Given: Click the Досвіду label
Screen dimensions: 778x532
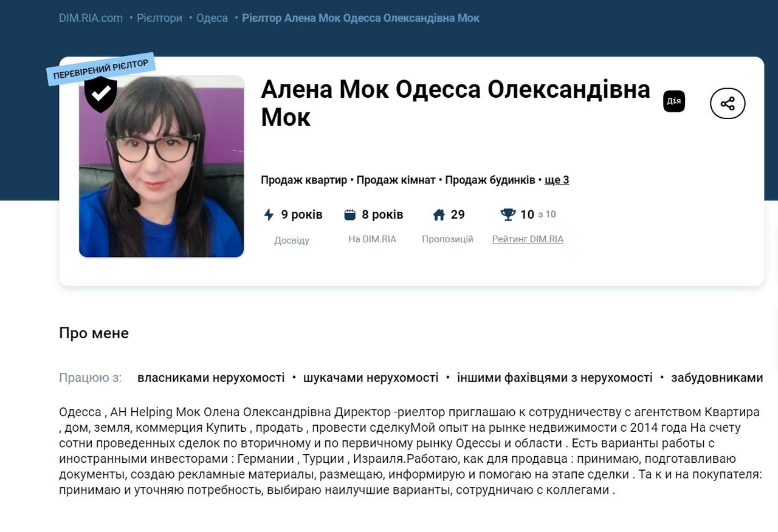Looking at the screenshot, I should click(292, 240).
